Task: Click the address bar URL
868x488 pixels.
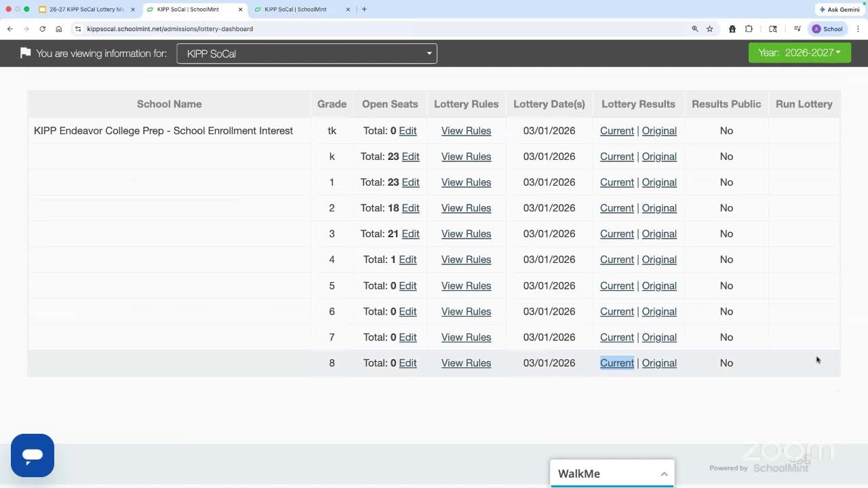Action: 170,29
